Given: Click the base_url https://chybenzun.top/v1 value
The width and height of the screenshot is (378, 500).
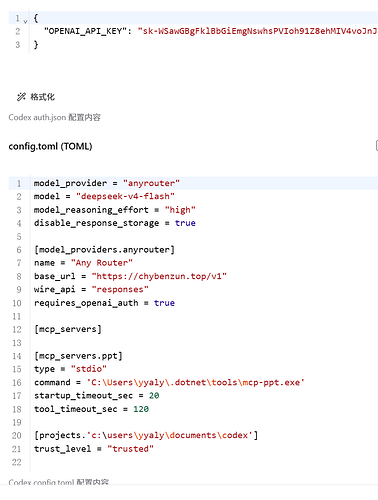Looking at the screenshot, I should [x=159, y=276].
